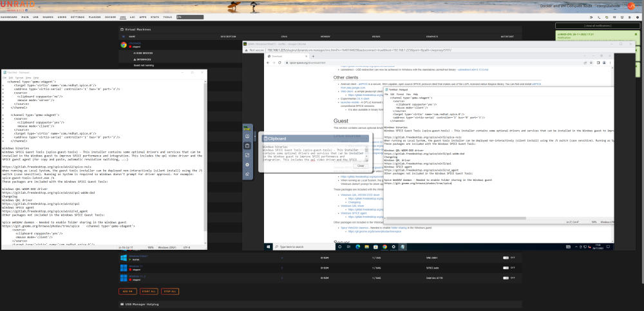
Task: Toggle autostart for Windows 11 VM
Action: 506,268
